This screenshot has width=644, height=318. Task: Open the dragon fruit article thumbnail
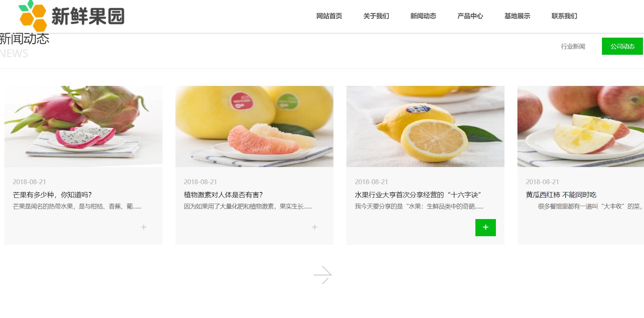pyautogui.click(x=83, y=126)
